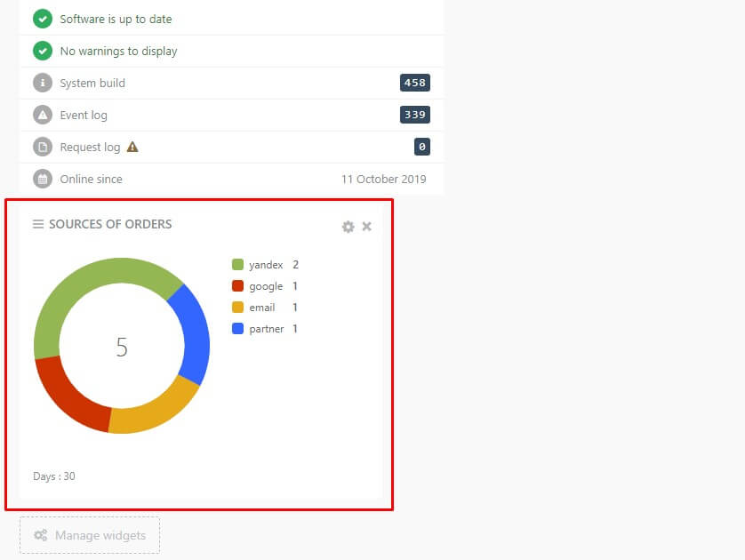Screen dimensions: 745x560
Task: Click the hamburger handle beside Sources of Orders
Action: tap(38, 224)
